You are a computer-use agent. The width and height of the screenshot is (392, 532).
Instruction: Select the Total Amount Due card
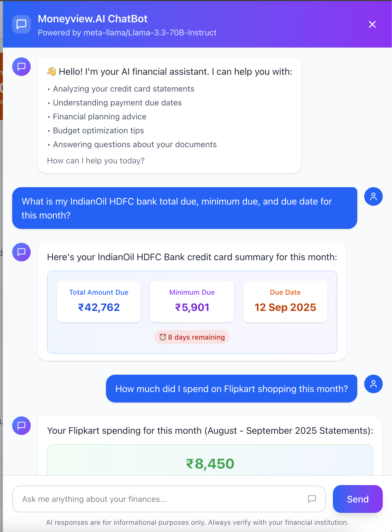pos(99,301)
